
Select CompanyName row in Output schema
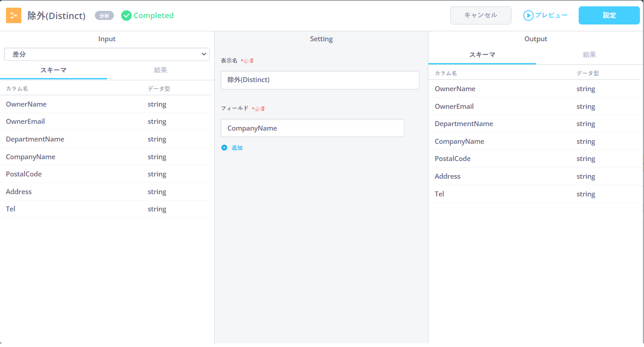[534, 142]
